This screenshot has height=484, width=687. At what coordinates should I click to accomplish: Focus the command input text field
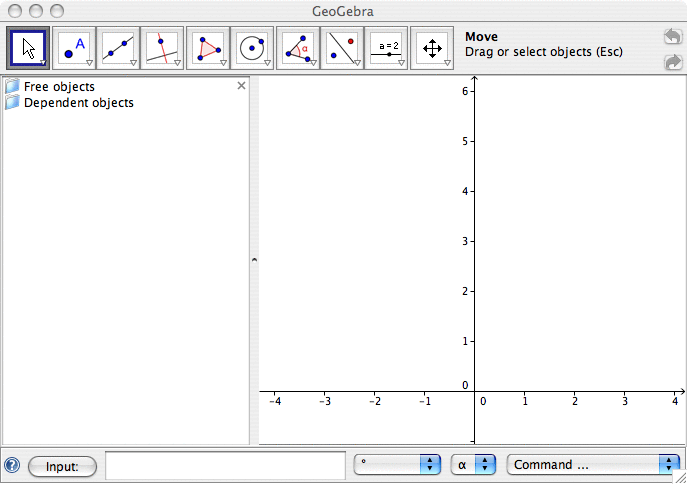click(225, 465)
